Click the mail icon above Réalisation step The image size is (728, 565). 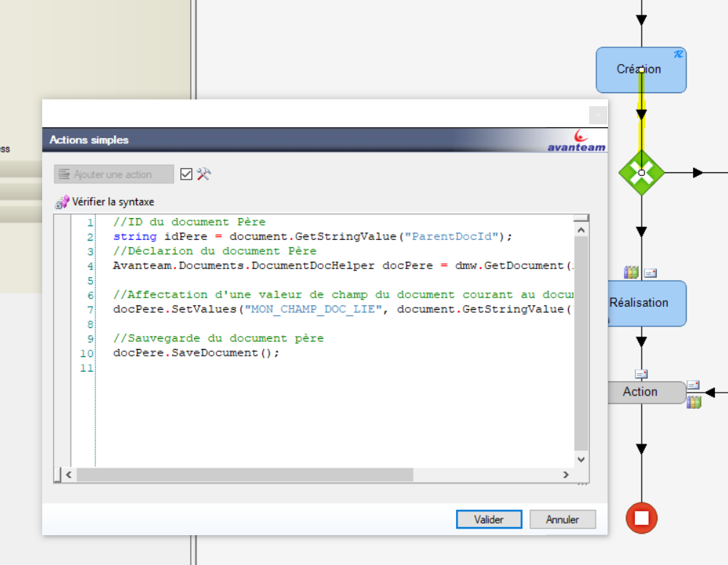pyautogui.click(x=650, y=273)
